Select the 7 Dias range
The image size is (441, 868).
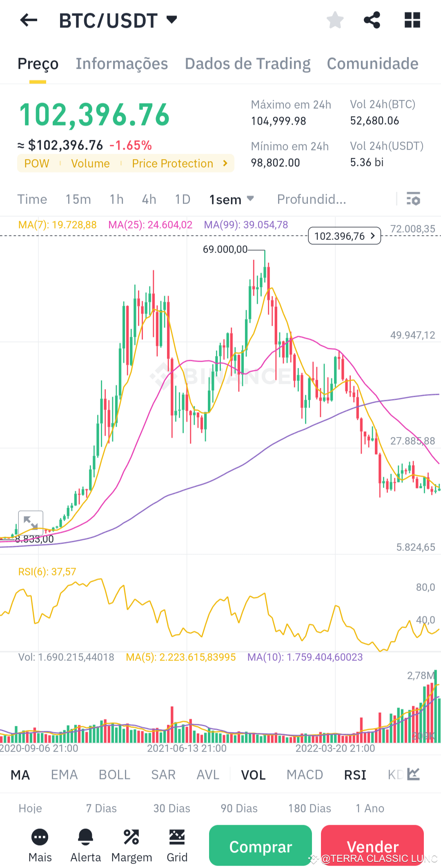(x=101, y=808)
